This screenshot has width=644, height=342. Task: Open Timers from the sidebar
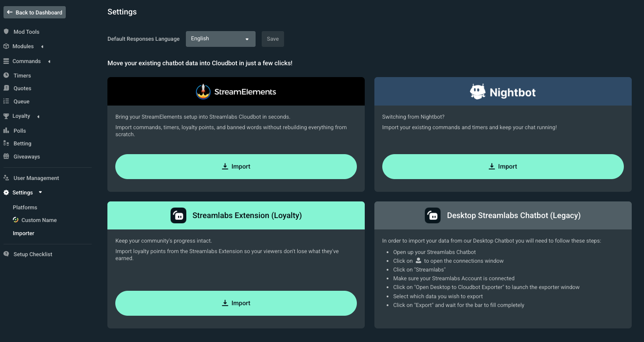coord(22,75)
